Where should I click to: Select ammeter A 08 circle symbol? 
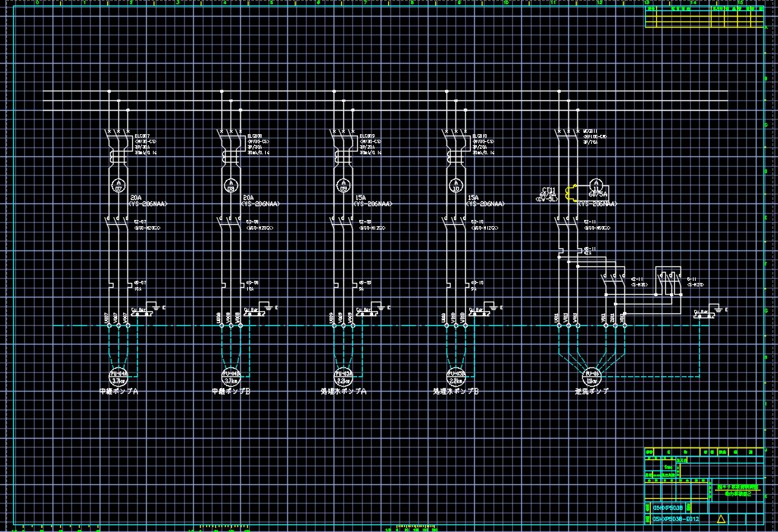[231, 185]
